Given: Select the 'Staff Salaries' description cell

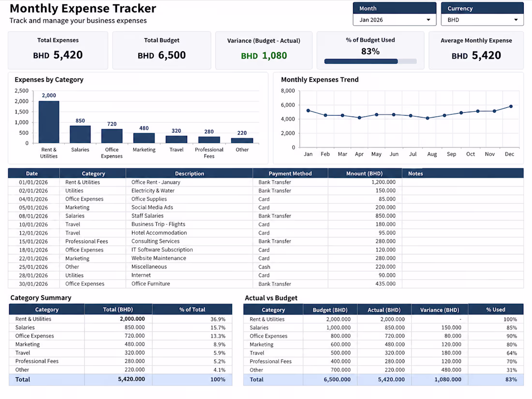Looking at the screenshot, I should click(x=189, y=216).
